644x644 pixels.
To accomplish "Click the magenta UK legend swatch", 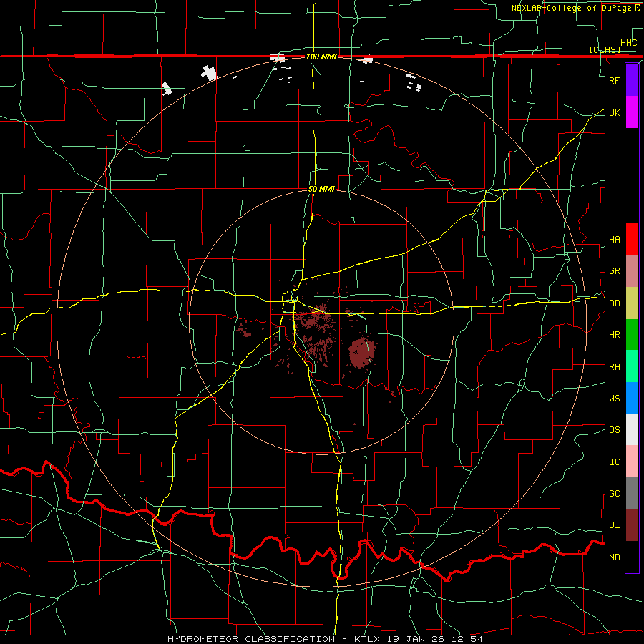I will tap(632, 112).
